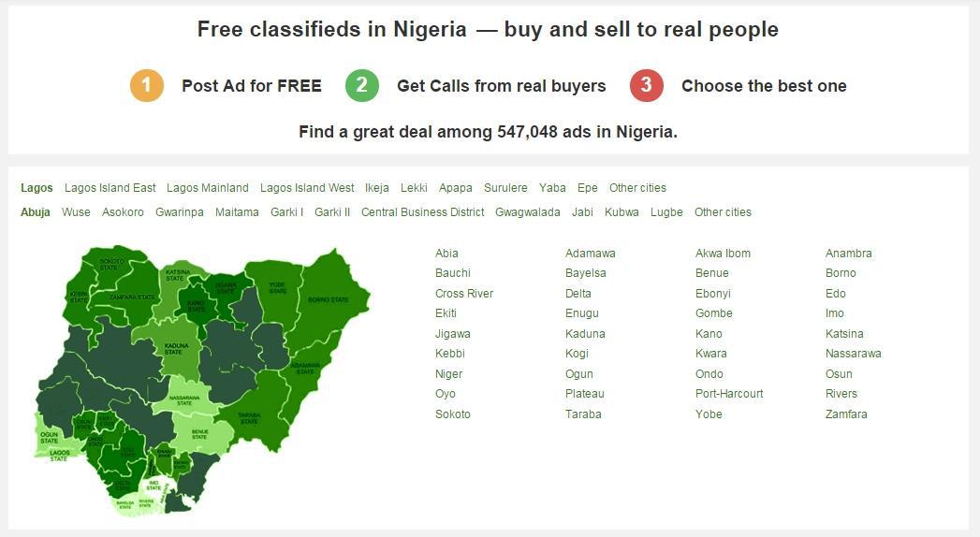
Task: Click Taraba State on the map
Action: tap(249, 418)
